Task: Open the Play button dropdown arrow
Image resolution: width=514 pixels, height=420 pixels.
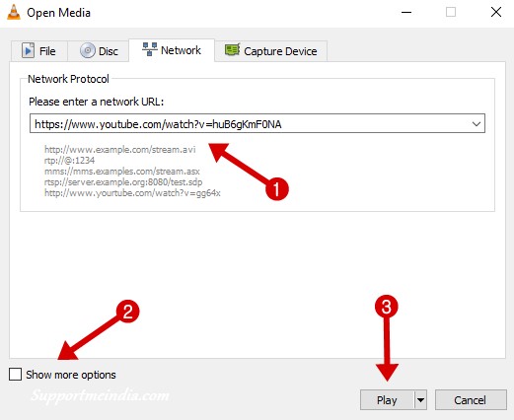Action: coord(420,400)
